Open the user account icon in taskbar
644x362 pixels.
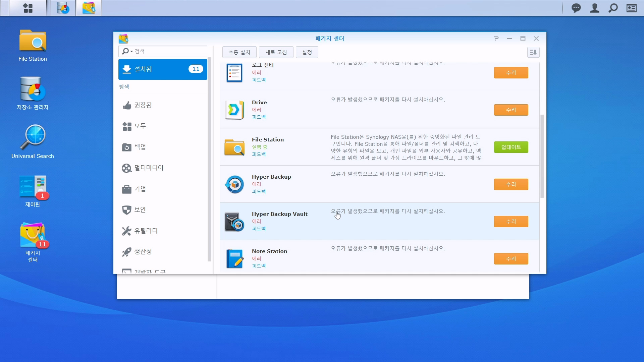click(x=594, y=8)
